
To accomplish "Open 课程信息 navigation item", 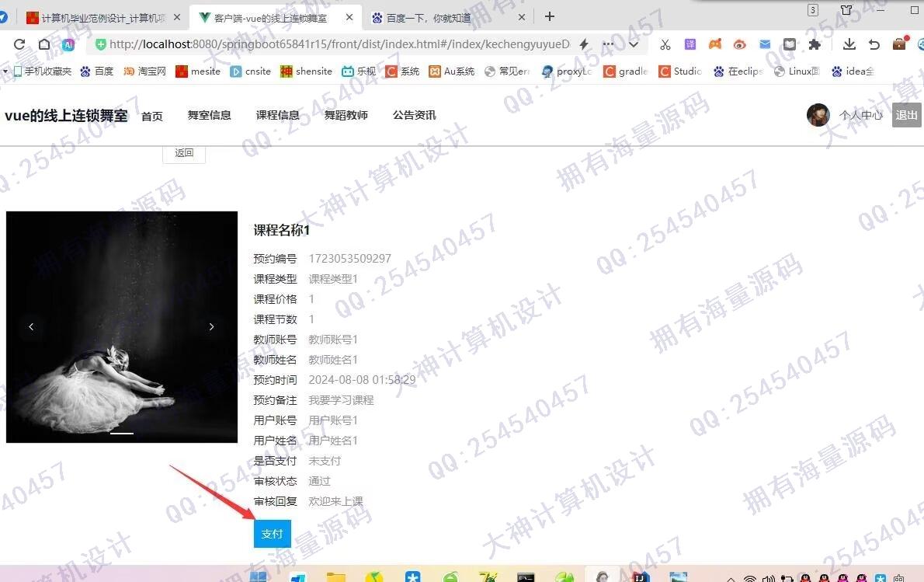I will [277, 116].
